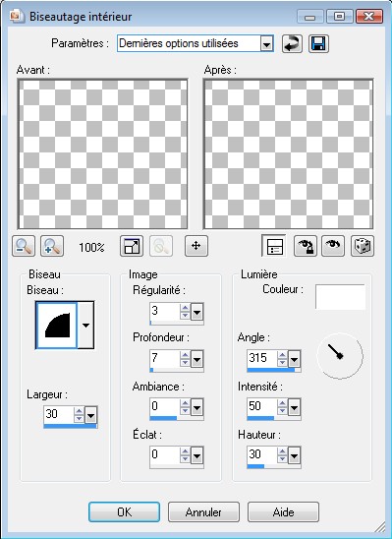Click the resize dialog window icon

click(x=132, y=246)
